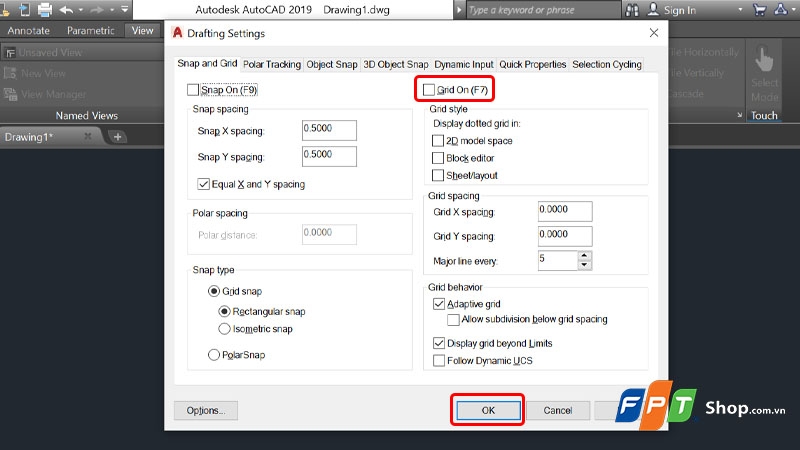
Task: Toggle Display grid beyond Limits
Action: pyautogui.click(x=438, y=343)
